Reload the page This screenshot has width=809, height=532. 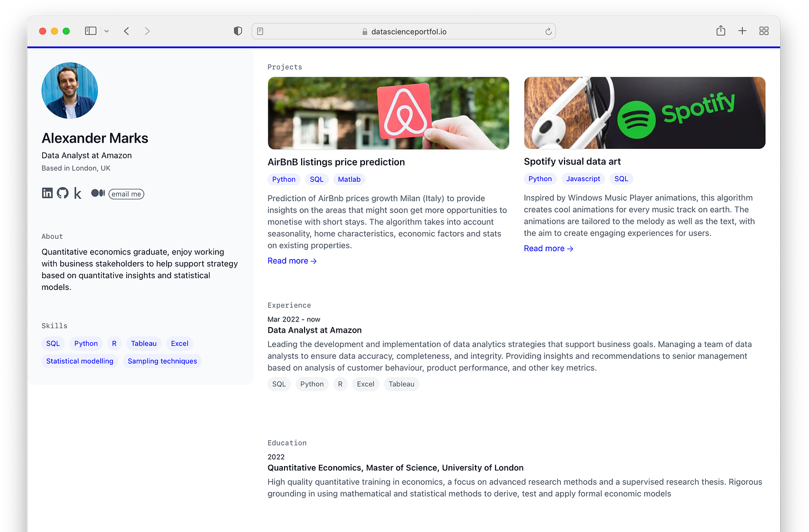(x=548, y=32)
